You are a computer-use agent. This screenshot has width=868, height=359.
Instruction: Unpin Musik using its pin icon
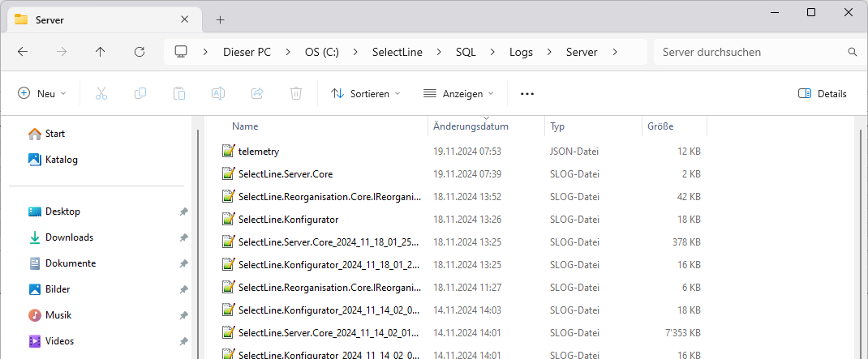coord(184,316)
